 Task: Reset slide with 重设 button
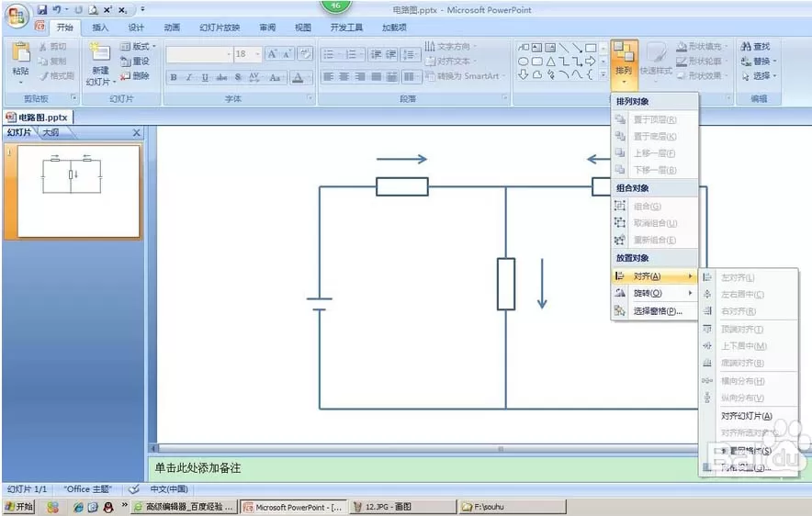point(135,62)
